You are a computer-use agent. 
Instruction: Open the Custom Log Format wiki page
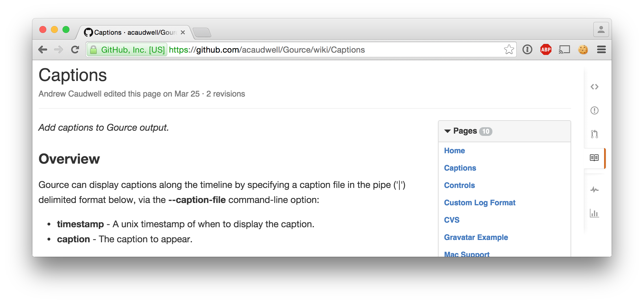[x=480, y=203]
